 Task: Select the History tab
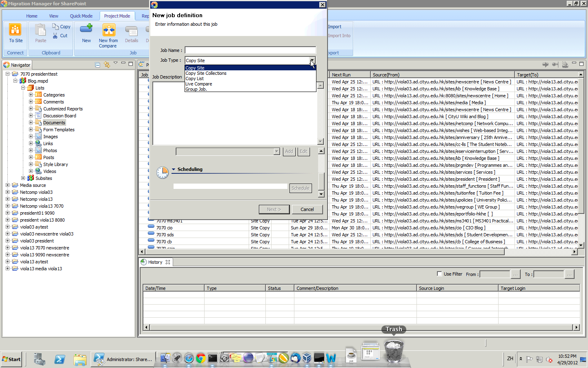tap(155, 262)
